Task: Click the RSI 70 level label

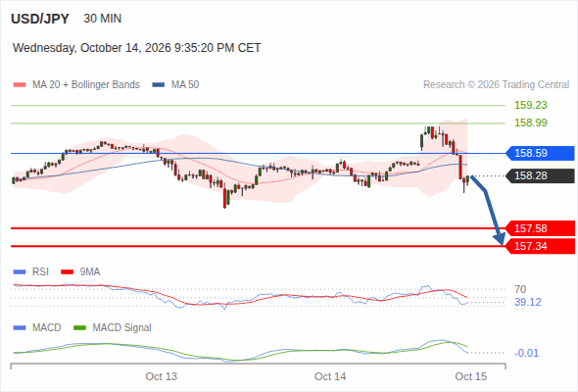Action: click(520, 289)
